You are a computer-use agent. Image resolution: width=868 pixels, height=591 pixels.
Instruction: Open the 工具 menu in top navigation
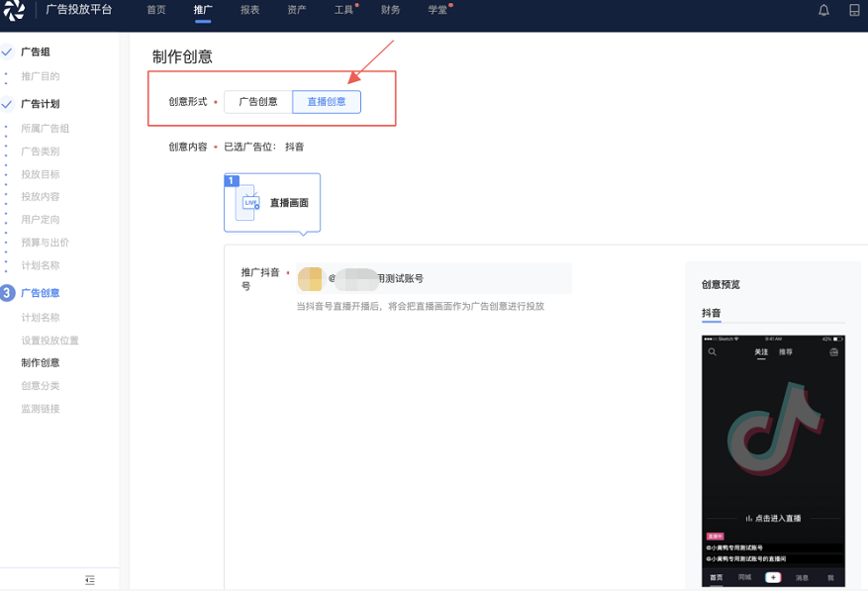pos(343,10)
